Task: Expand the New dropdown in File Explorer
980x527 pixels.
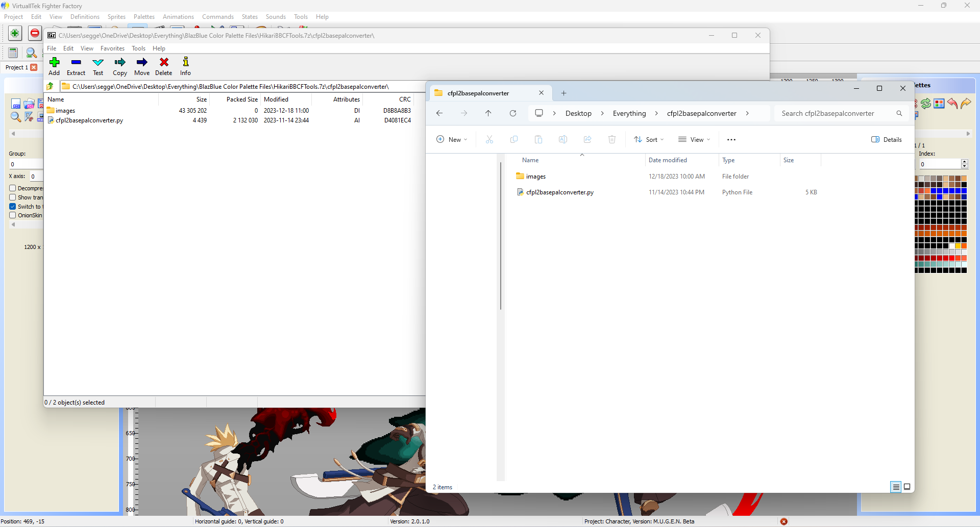Action: (x=452, y=139)
